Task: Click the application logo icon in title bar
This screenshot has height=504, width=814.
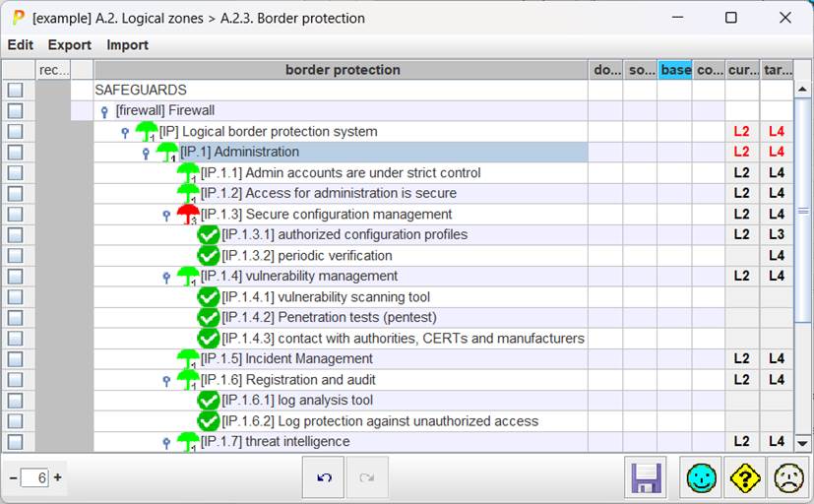Action: point(18,18)
